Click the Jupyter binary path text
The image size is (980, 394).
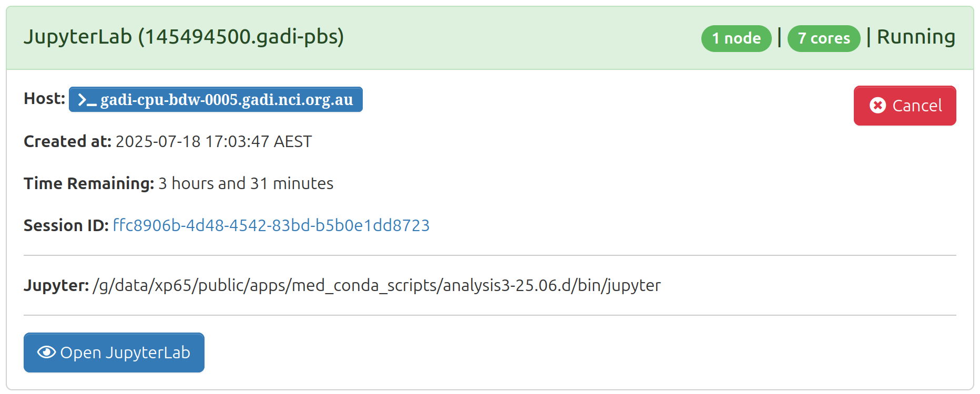376,285
